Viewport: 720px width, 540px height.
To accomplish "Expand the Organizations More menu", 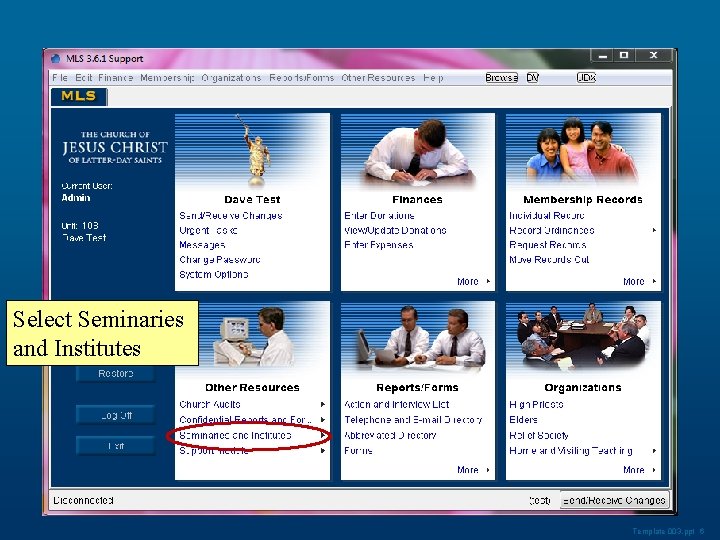I will pos(640,469).
